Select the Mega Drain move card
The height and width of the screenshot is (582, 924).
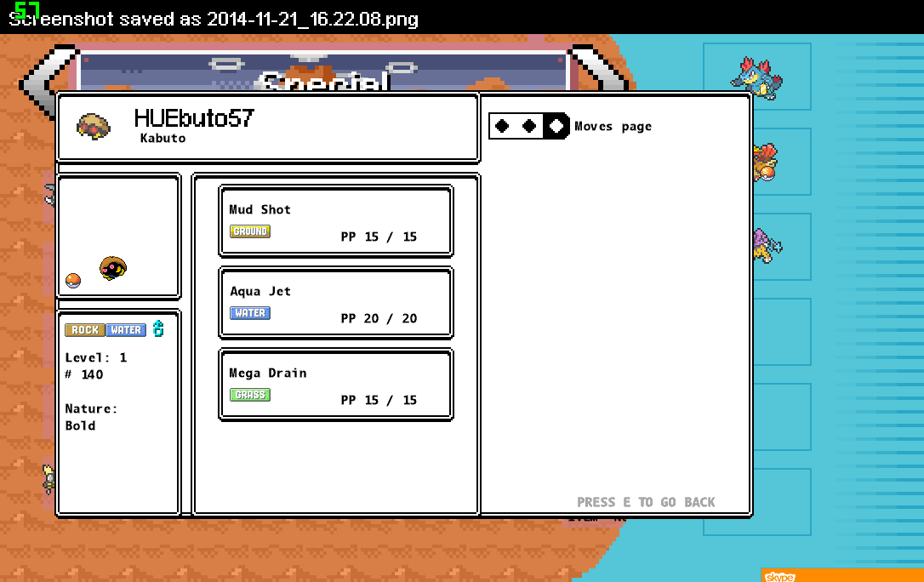tap(336, 385)
